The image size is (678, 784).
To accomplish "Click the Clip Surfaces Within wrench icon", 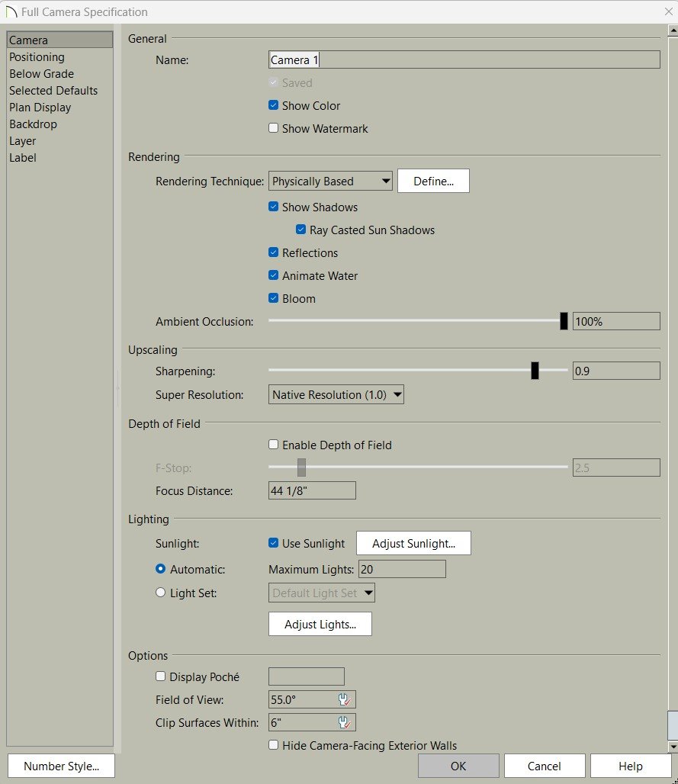I will [x=344, y=722].
